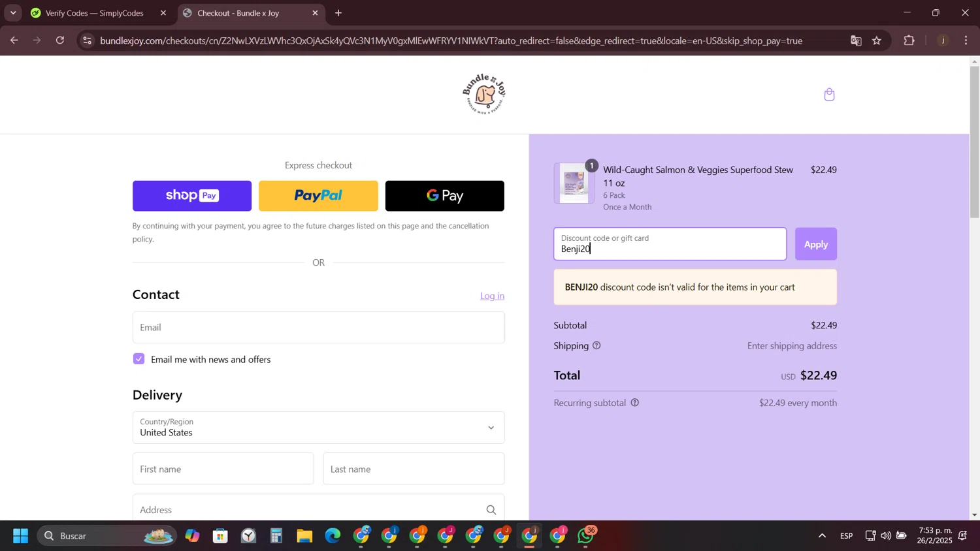This screenshot has height=551, width=980.
Task: Close the Verify Codes tab
Action: [163, 13]
